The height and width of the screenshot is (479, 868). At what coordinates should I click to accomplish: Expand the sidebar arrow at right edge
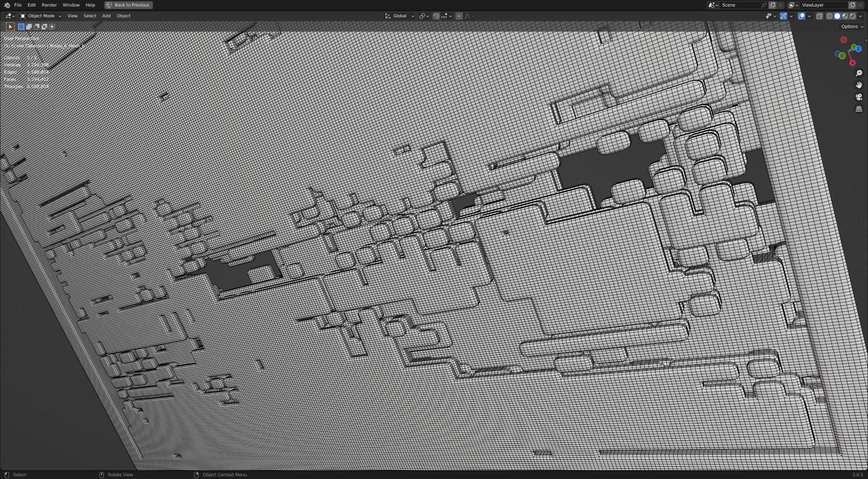tap(866, 40)
